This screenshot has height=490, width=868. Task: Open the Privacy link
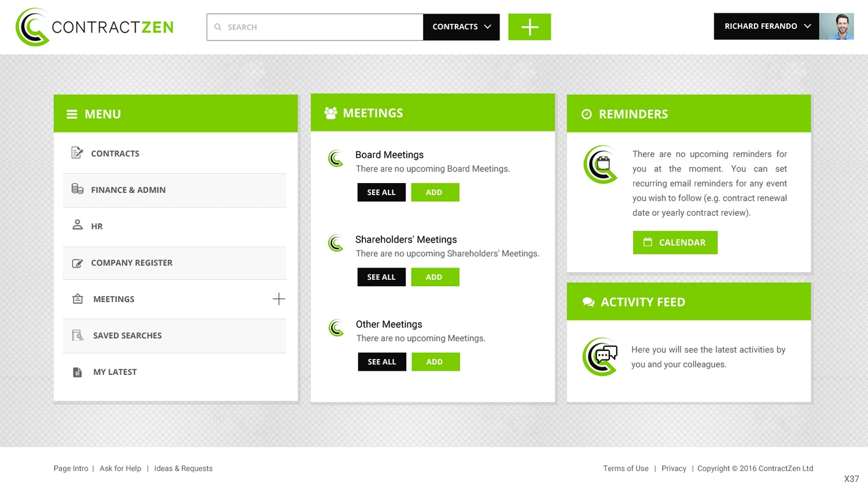(674, 469)
